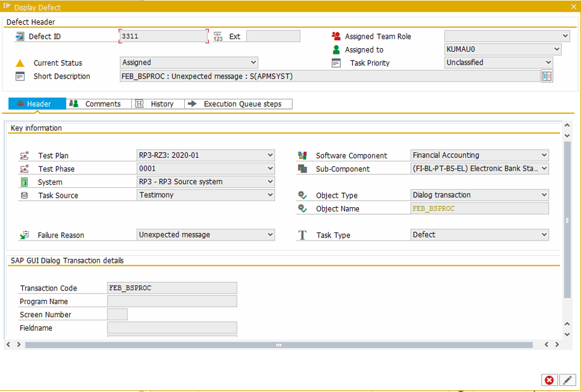Click the Software Component colored blocks icon
The width and height of the screenshot is (581, 392).
tap(302, 155)
